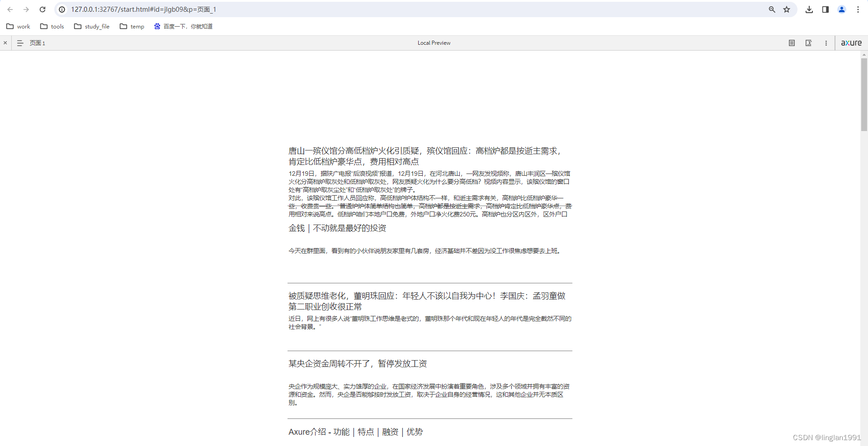Open the study_file bookmarks folder
The width and height of the screenshot is (868, 446).
click(x=92, y=26)
